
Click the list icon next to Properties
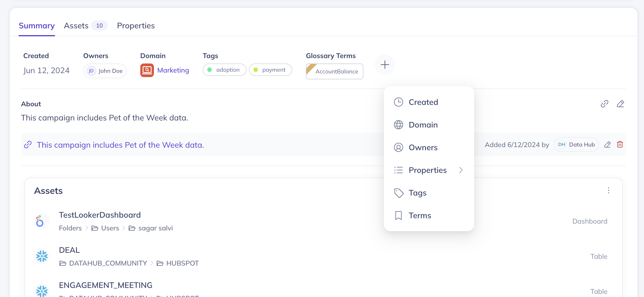[x=399, y=170]
